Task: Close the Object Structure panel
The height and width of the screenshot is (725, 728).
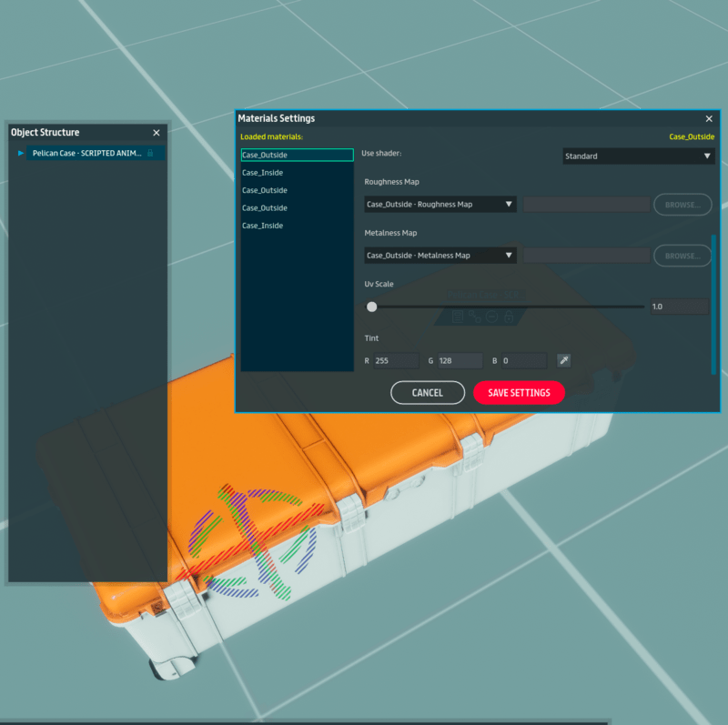Action: (157, 133)
